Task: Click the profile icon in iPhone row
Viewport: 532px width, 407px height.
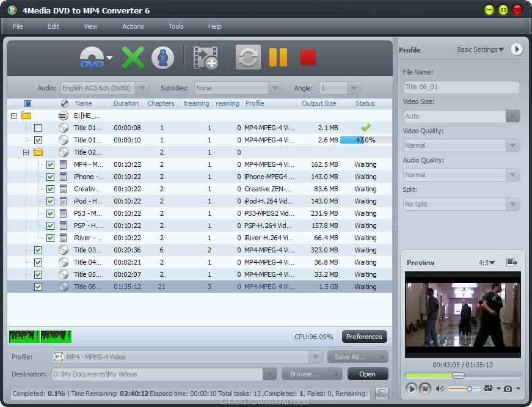Action: pyautogui.click(x=63, y=177)
